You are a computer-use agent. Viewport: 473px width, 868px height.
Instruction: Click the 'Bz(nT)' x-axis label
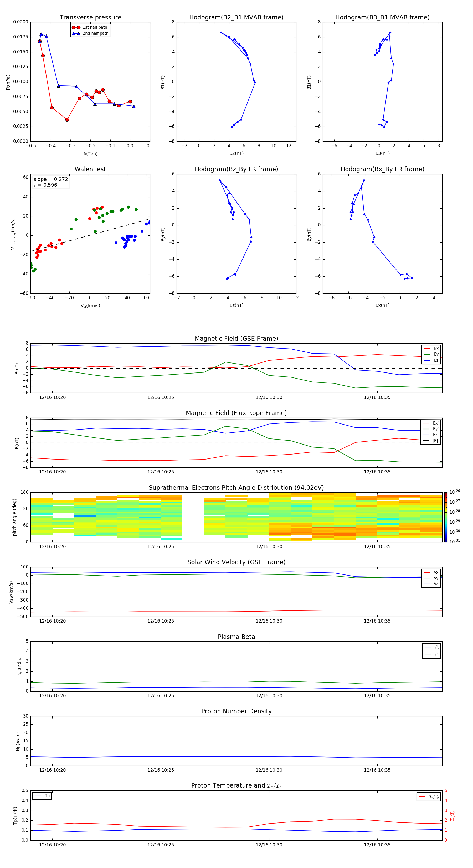point(236,305)
